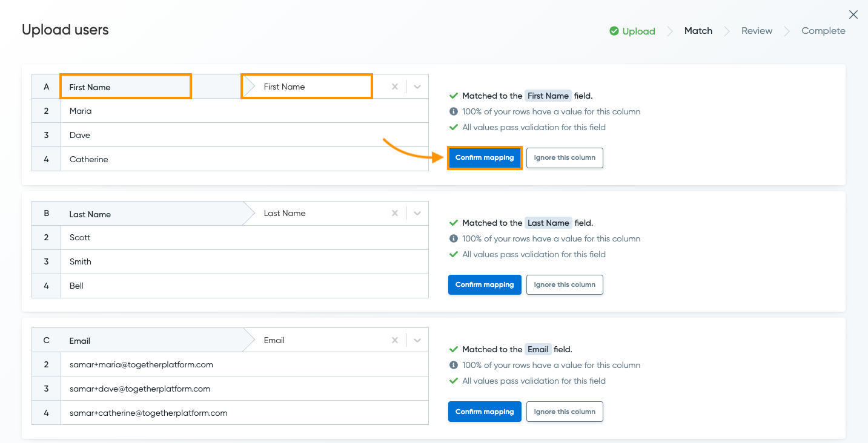The image size is (868, 443).
Task: Click the samar+maria email cell
Action: pyautogui.click(x=245, y=364)
